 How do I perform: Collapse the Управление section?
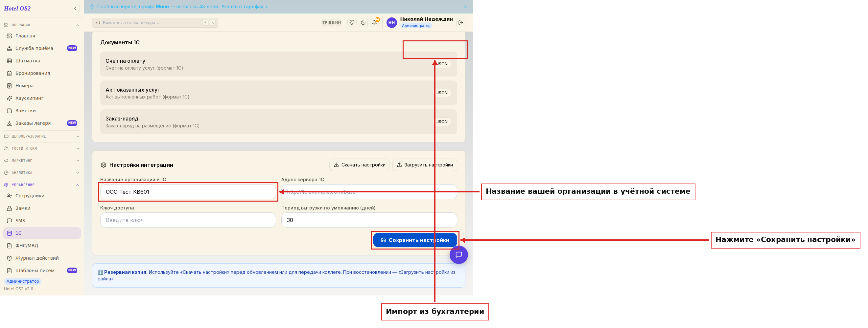[x=42, y=185]
